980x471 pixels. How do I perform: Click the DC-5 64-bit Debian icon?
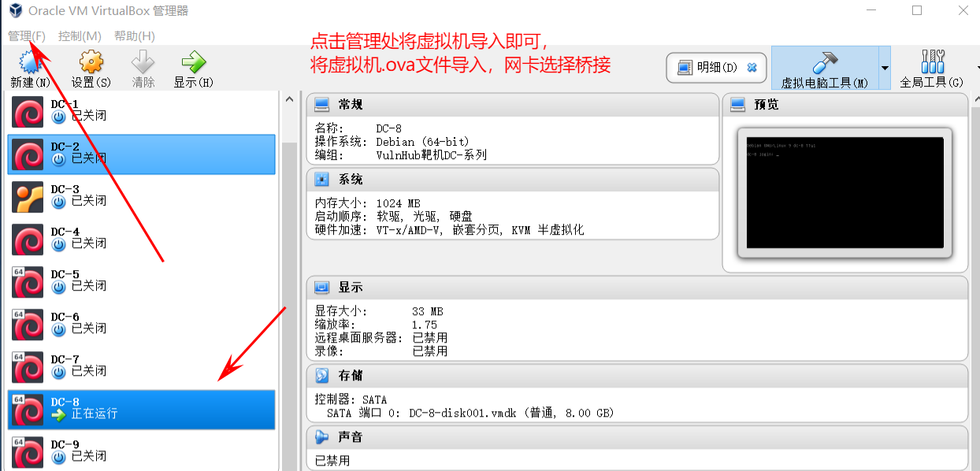pyautogui.click(x=28, y=282)
